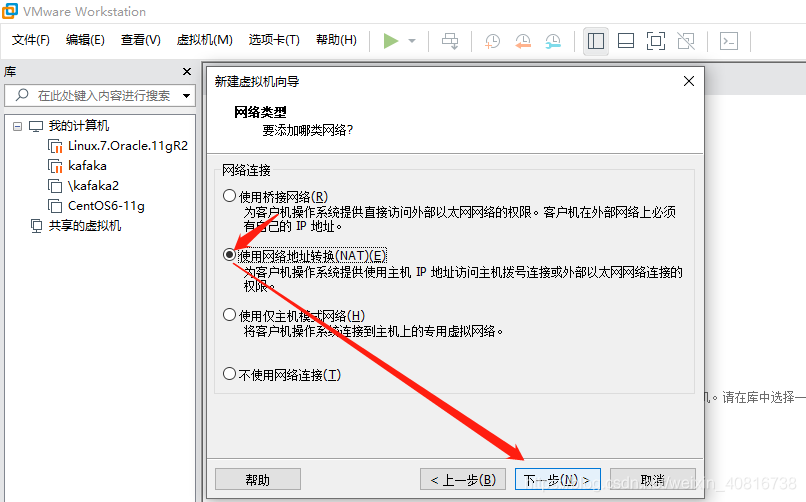Image resolution: width=806 pixels, height=502 pixels.
Task: Open the 查看(V) menu
Action: click(x=141, y=40)
